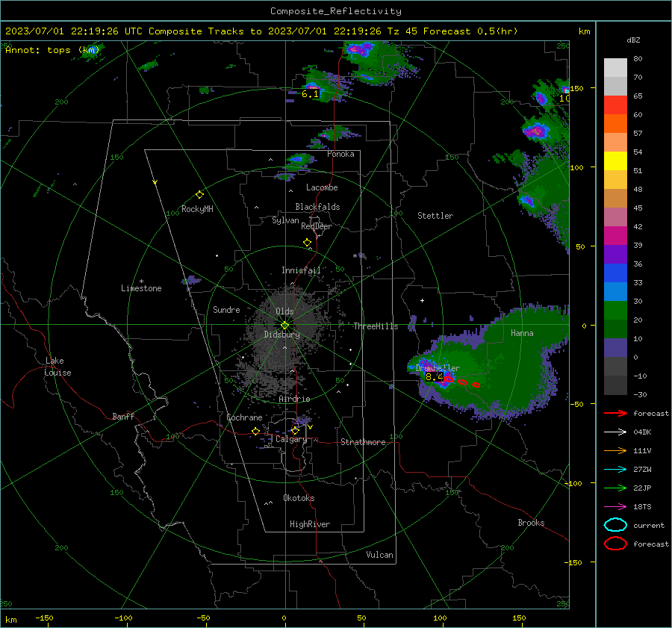The width and height of the screenshot is (672, 628).
Task: Click the dBZ legend heading
Action: coord(633,40)
